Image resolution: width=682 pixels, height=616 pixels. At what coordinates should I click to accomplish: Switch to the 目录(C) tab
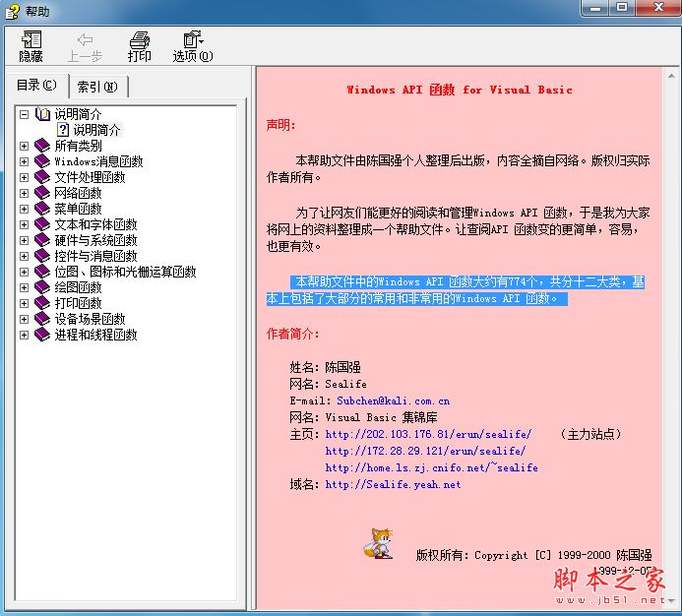click(x=36, y=86)
